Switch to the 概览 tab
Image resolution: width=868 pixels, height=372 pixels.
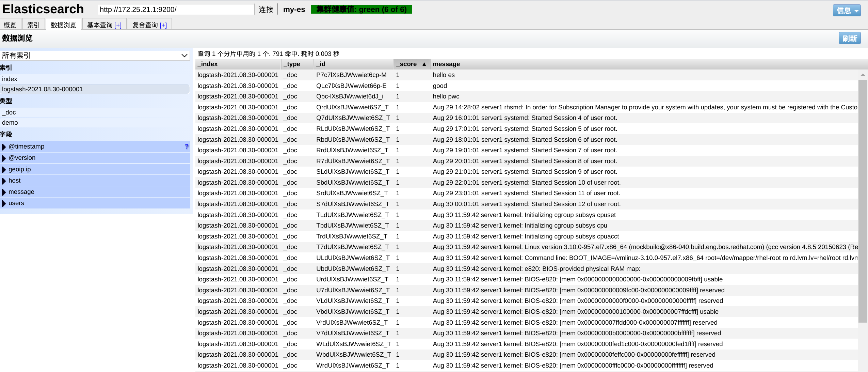pyautogui.click(x=10, y=25)
